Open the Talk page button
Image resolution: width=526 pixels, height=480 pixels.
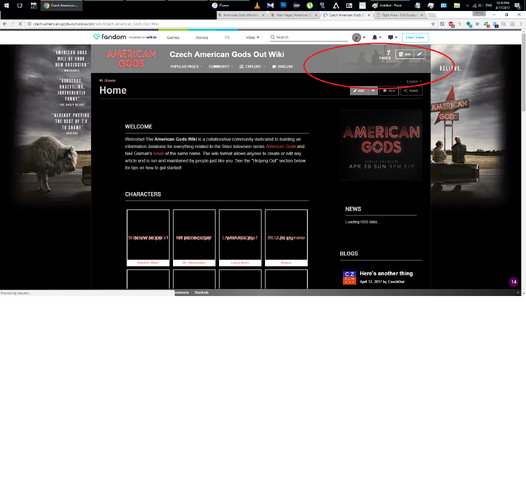coord(389,91)
